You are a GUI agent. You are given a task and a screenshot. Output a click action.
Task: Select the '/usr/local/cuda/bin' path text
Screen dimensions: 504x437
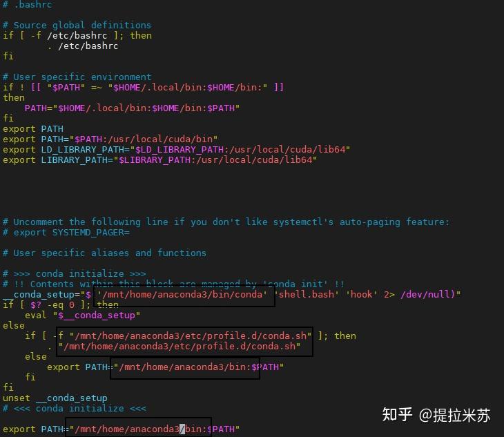tap(160, 139)
